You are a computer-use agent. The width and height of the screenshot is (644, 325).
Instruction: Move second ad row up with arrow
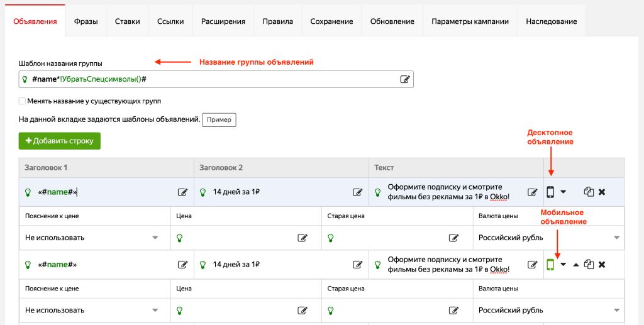tap(576, 265)
